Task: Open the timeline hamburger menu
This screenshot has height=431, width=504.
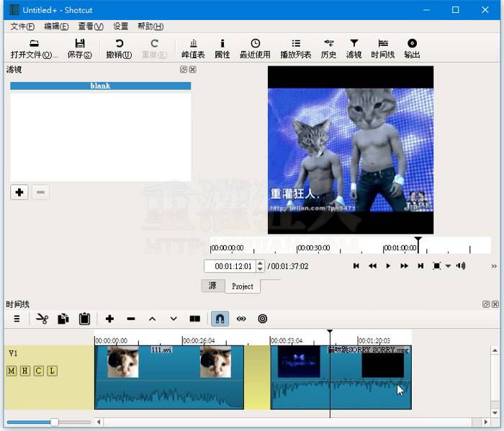Action: tap(17, 319)
